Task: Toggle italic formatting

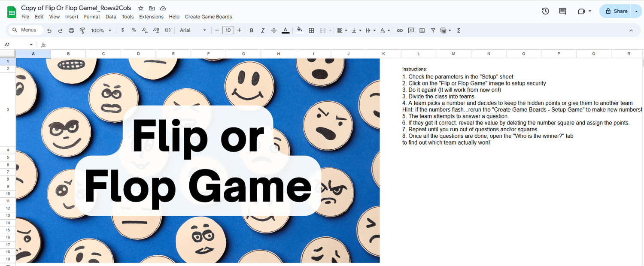Action: point(263,30)
